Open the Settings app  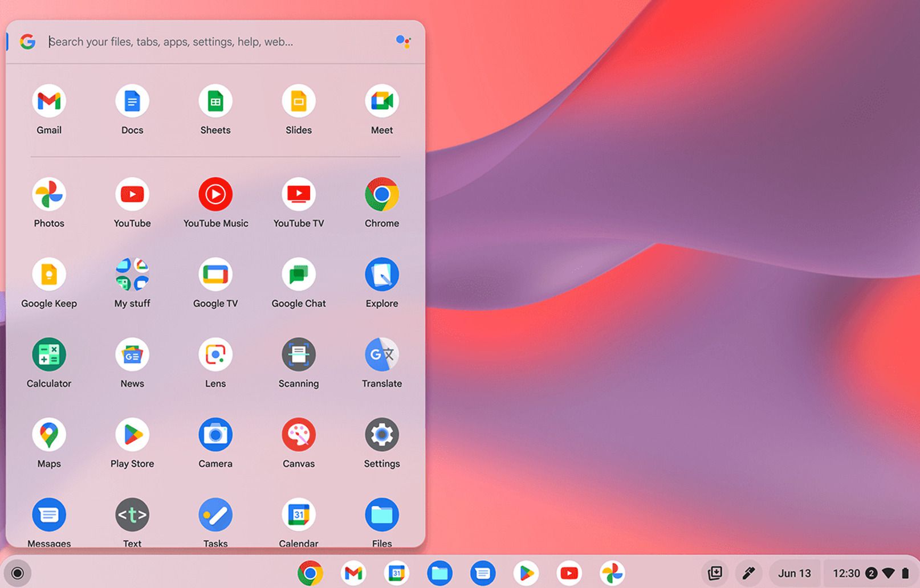coord(382,435)
